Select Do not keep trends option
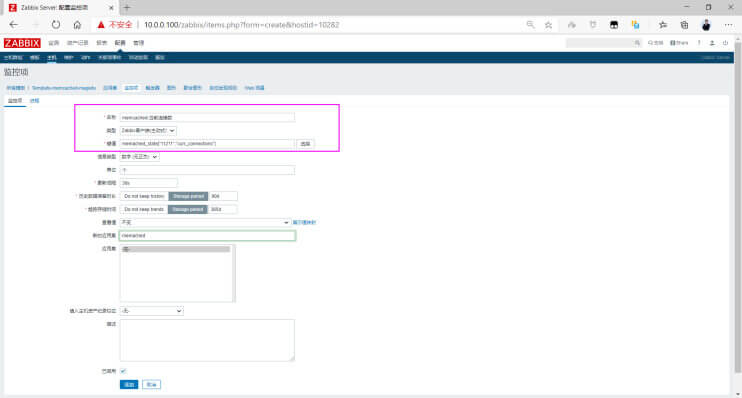This screenshot has width=742, height=398. click(x=144, y=209)
